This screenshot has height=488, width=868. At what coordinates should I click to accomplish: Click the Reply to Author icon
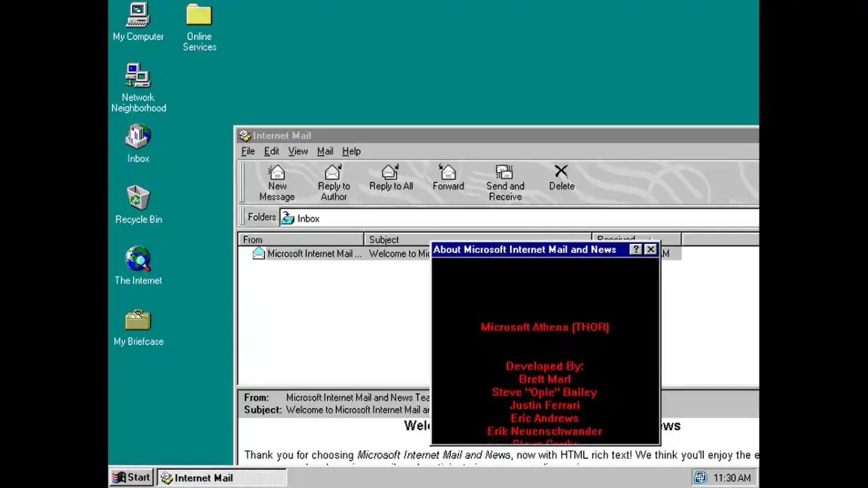coord(333,173)
